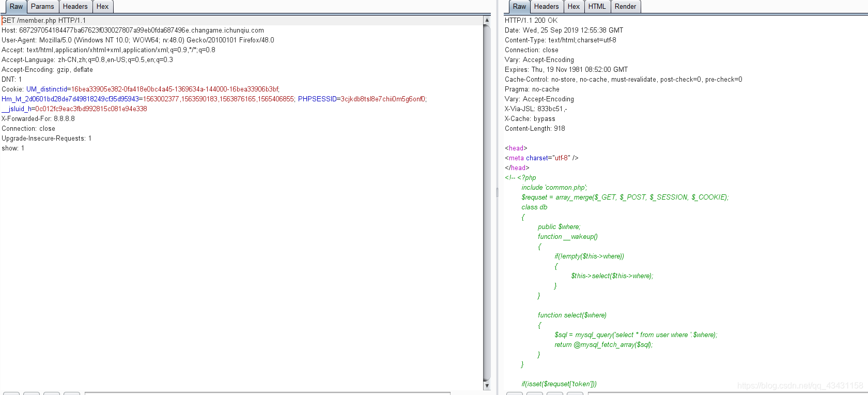Click the UM_distinctid cookie value

tap(175, 89)
